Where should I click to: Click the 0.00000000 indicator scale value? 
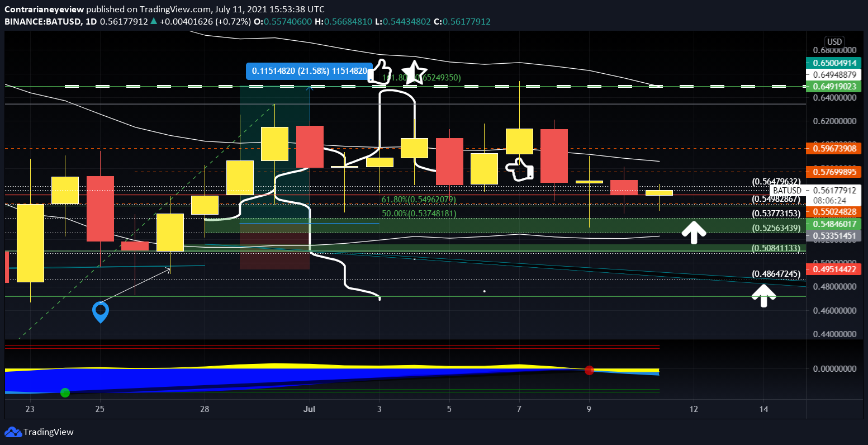[x=834, y=369]
